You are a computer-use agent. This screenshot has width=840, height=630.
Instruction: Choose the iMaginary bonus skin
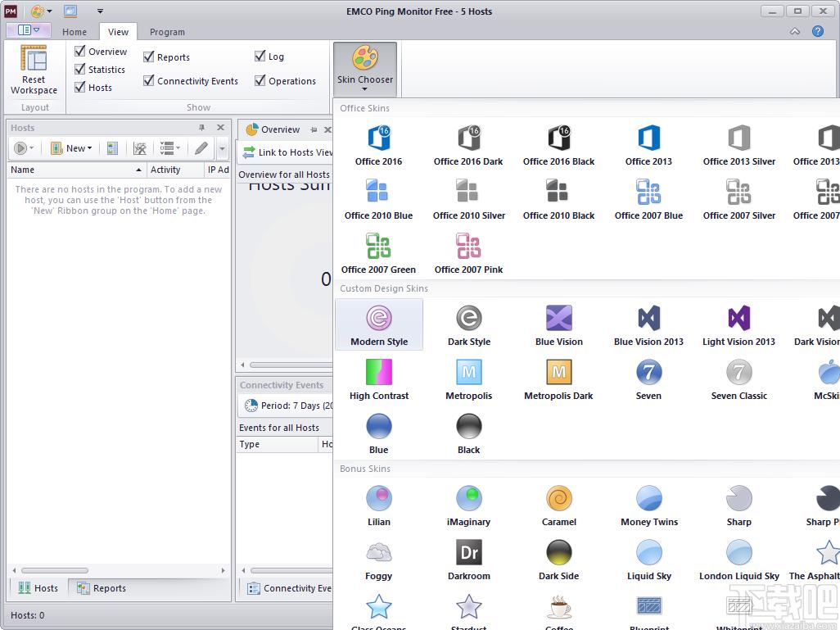pos(469,505)
